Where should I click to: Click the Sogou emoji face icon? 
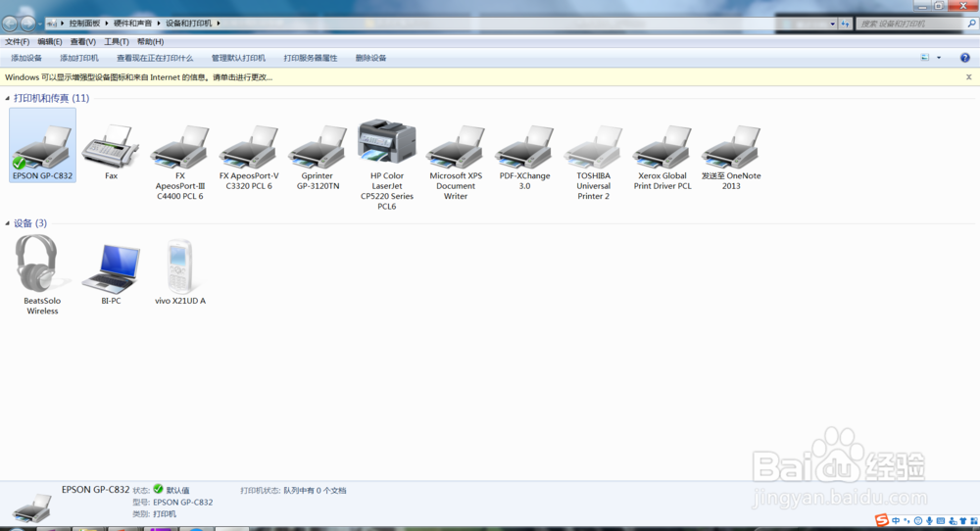917,520
